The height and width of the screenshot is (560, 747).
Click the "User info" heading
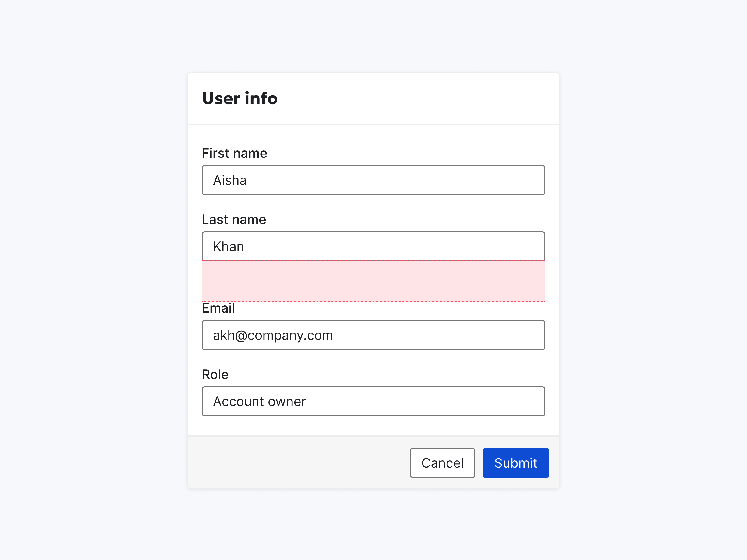click(x=240, y=98)
